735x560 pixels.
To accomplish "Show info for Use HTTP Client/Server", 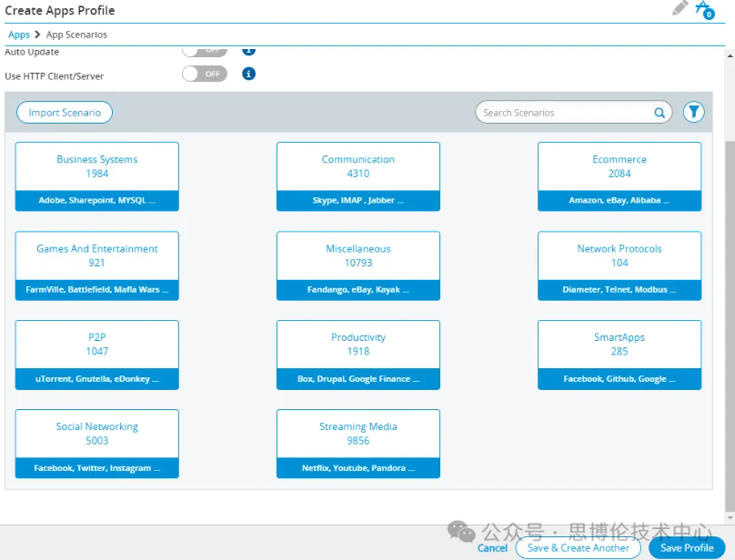I will [248, 74].
